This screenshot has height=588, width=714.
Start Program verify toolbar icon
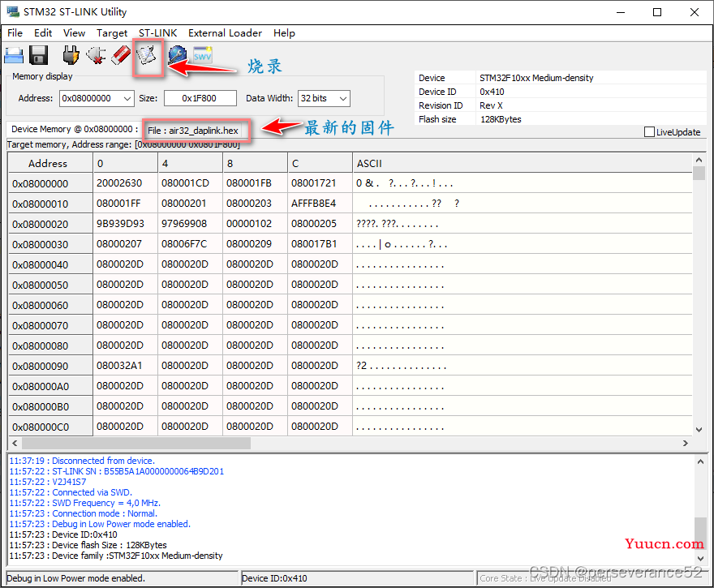(147, 55)
